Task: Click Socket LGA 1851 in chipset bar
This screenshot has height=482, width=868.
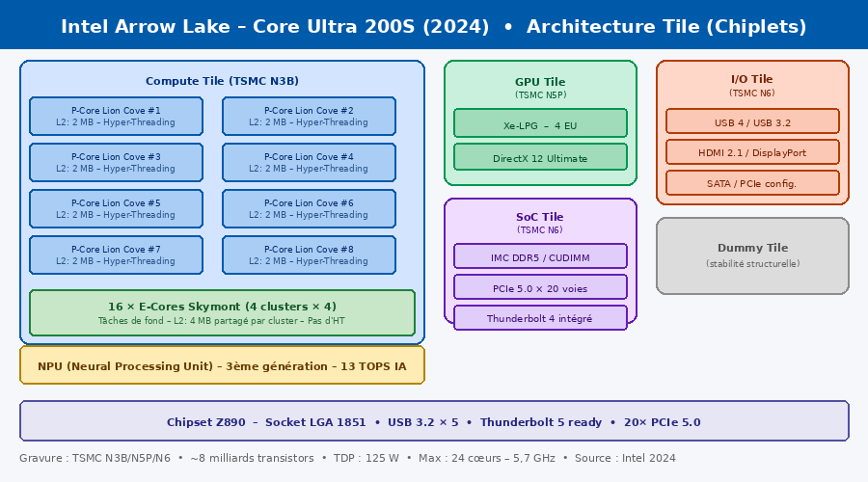Action: [x=315, y=422]
